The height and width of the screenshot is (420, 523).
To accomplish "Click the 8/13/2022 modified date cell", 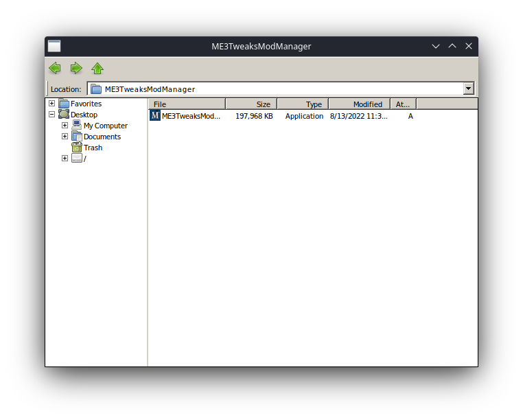I will click(358, 116).
